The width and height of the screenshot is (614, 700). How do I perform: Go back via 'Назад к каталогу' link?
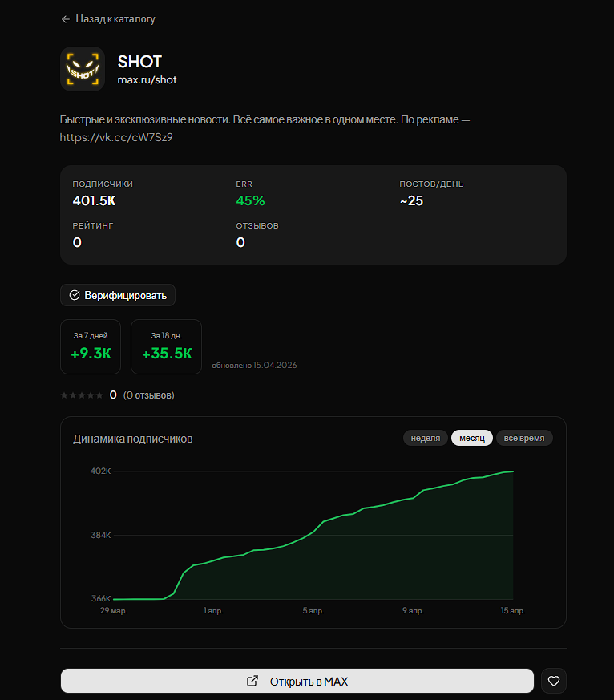pyautogui.click(x=108, y=18)
